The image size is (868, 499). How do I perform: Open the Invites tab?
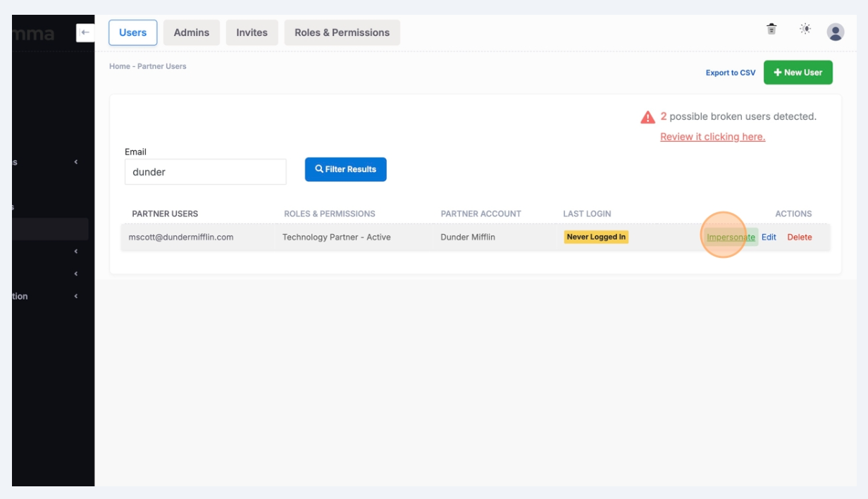coord(252,32)
